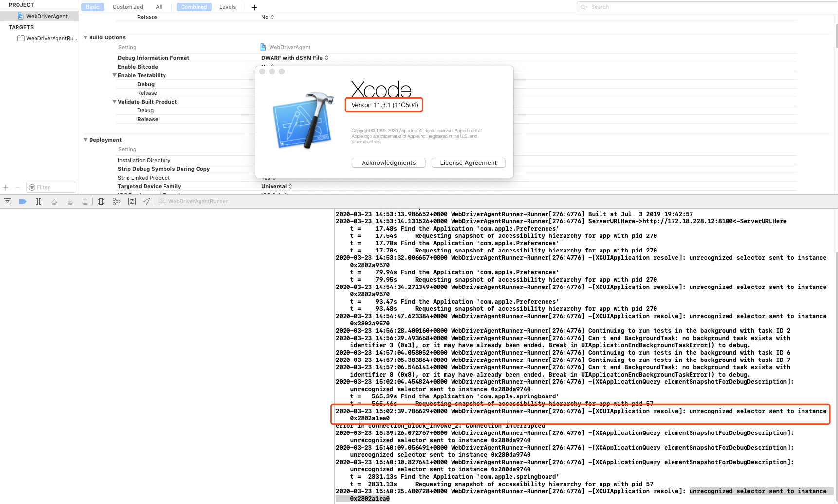Close the About Xcode window
838x504 pixels.
pyautogui.click(x=262, y=72)
